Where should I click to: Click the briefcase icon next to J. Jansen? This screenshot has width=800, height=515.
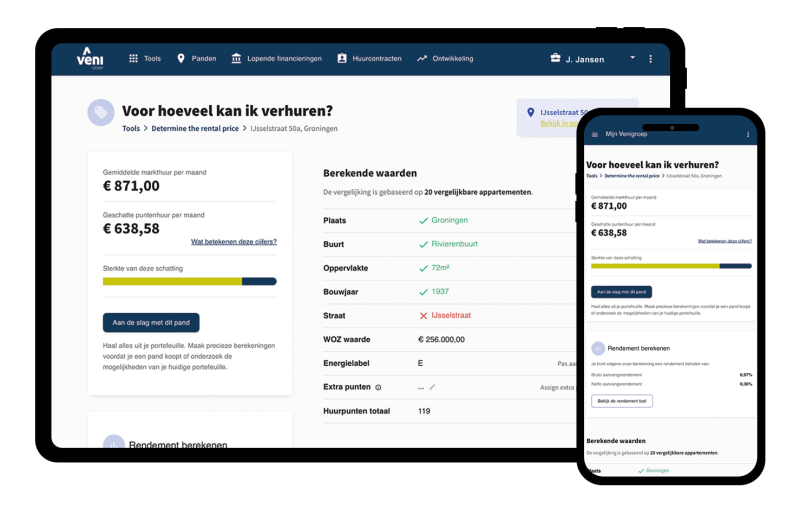[555, 59]
